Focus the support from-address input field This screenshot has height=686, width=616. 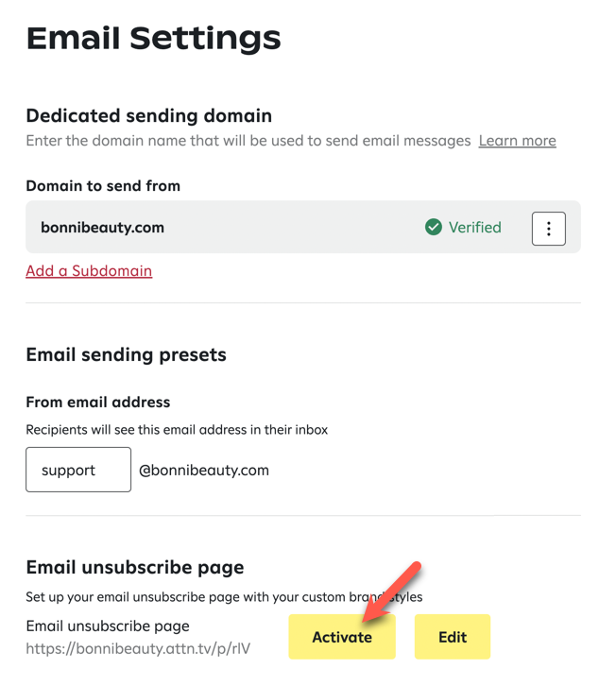pyautogui.click(x=78, y=470)
